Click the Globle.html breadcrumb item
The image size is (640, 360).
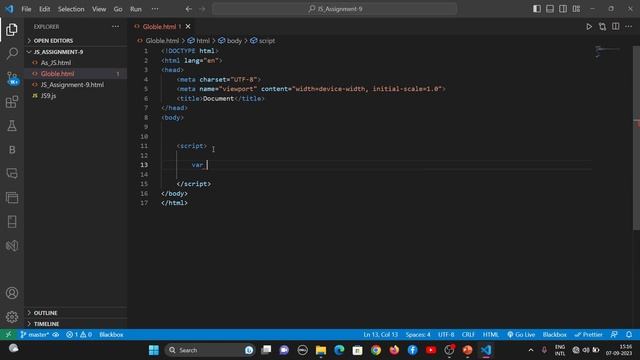tap(158, 40)
